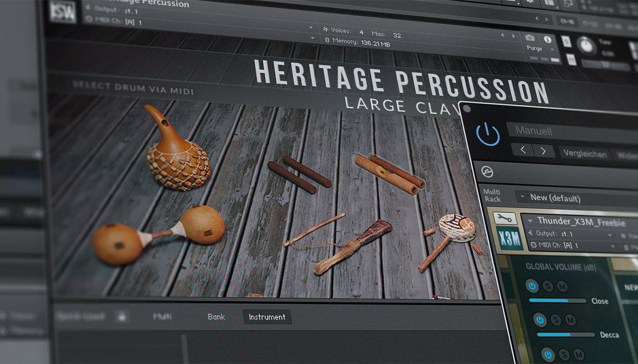Screen dimensions: 638x364
Task: Close the Thunder plugin window with gray dot
Action: [x=467, y=108]
